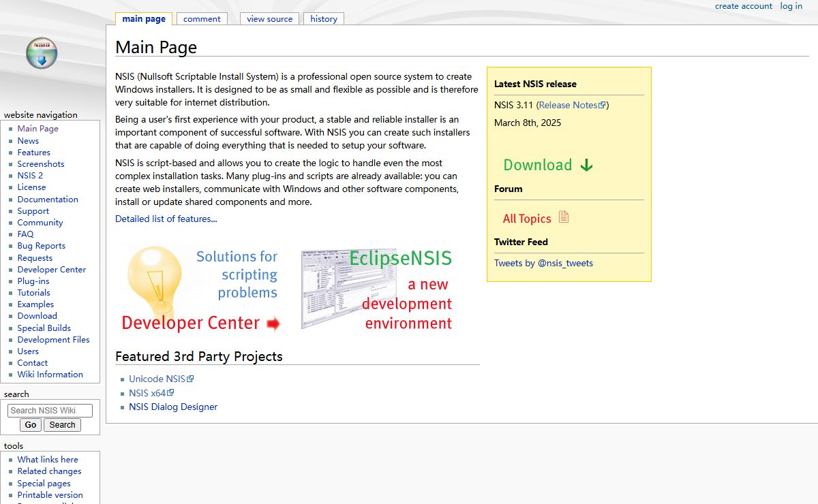
Task: Open the Release Notes link
Action: click(572, 106)
